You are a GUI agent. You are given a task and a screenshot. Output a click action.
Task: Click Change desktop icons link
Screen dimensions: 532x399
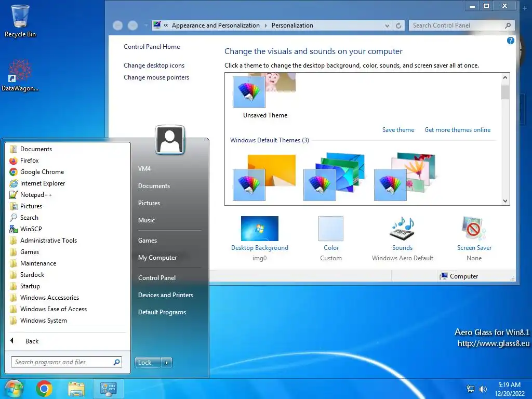pos(154,65)
